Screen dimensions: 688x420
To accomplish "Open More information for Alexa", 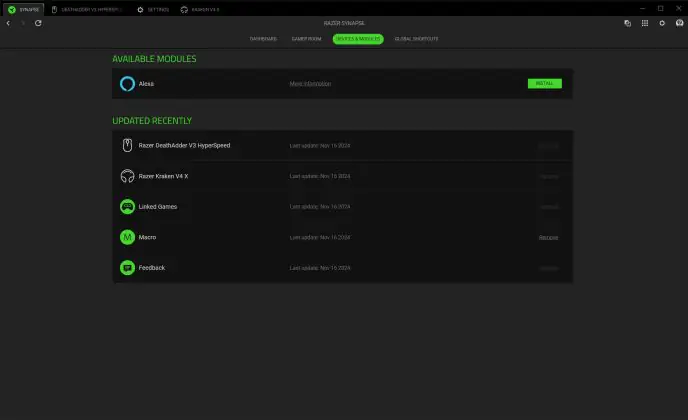I will pos(310,84).
